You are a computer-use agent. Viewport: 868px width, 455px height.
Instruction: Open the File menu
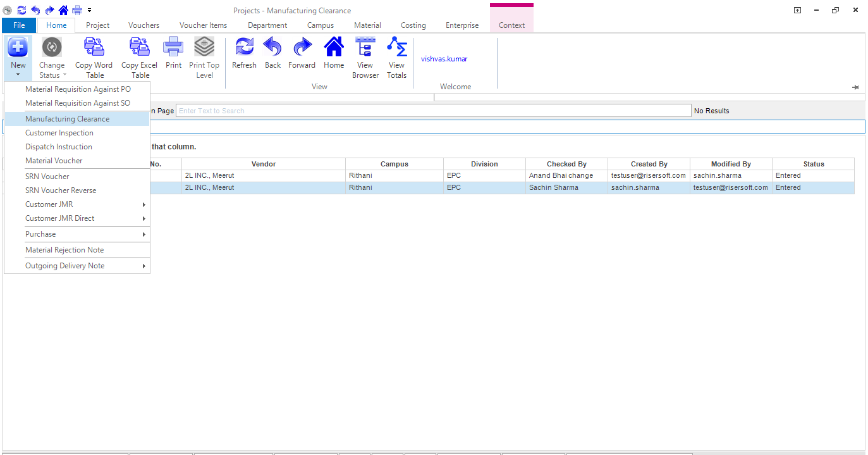click(x=19, y=25)
